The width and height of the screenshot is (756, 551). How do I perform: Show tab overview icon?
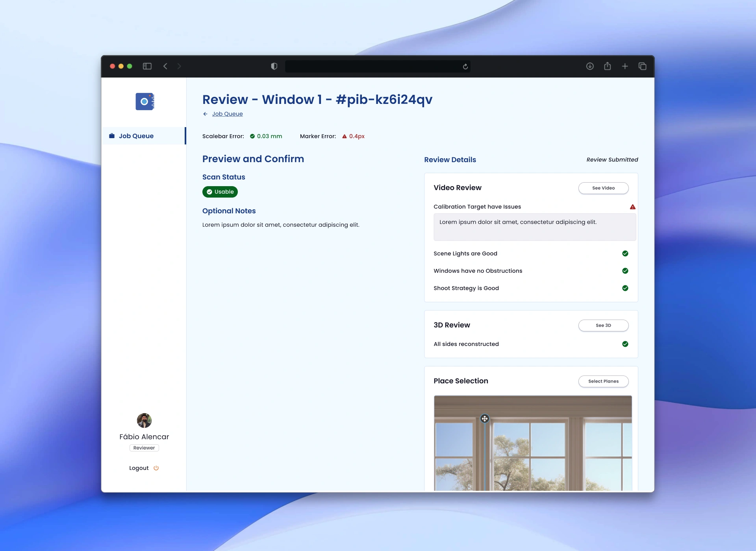643,66
